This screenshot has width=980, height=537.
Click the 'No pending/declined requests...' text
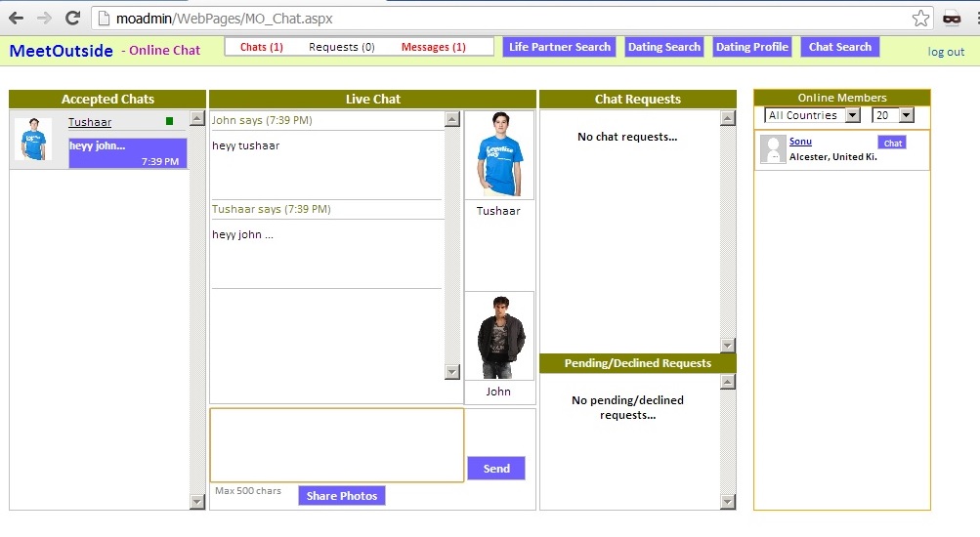627,408
